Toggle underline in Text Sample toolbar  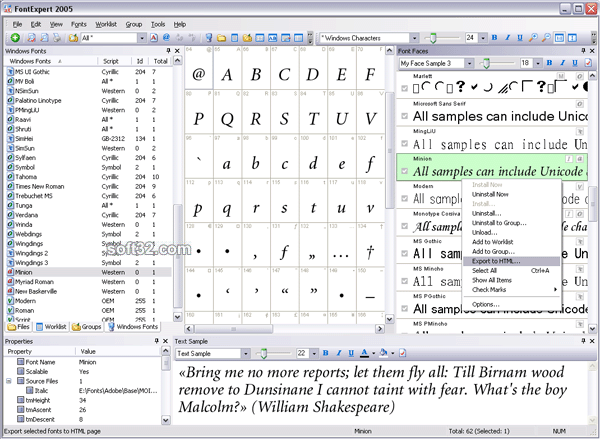[351, 353]
